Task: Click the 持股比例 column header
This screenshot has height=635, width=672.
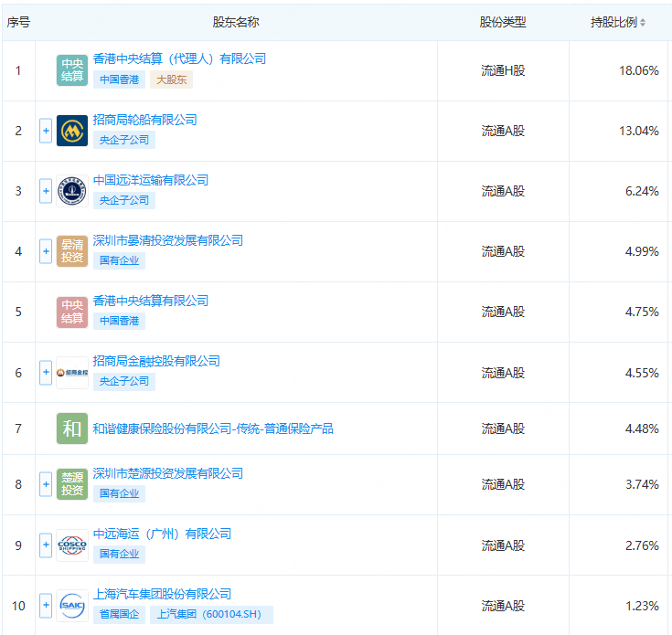Action: pos(613,22)
